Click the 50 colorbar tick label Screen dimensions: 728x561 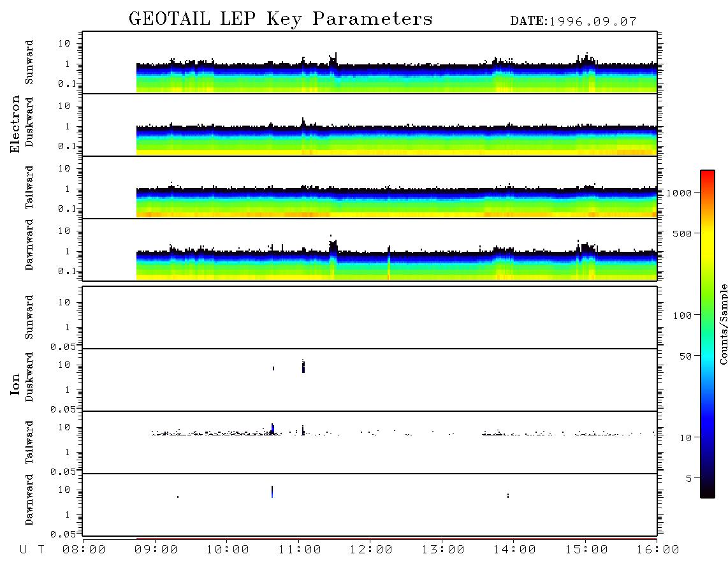coord(686,356)
